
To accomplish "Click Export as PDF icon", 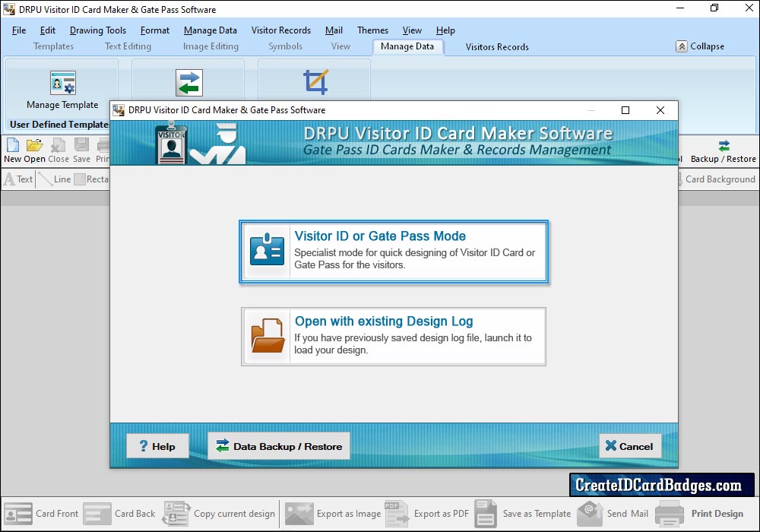I will pos(397,514).
